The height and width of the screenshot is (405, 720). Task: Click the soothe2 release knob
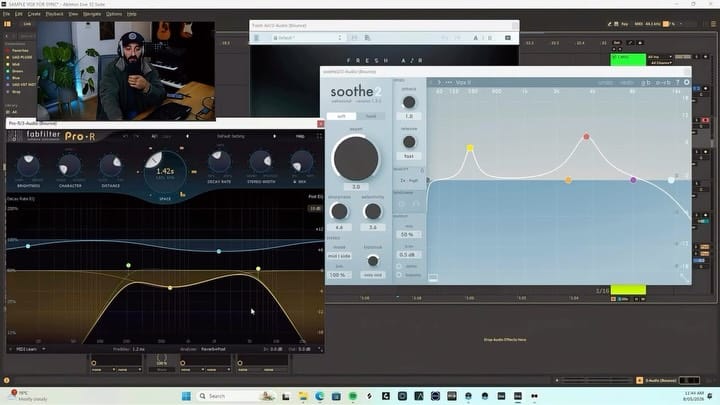click(x=409, y=142)
